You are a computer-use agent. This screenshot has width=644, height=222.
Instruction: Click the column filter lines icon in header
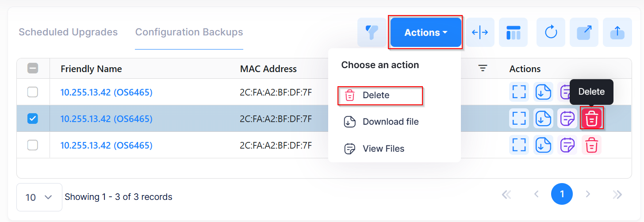[483, 69]
